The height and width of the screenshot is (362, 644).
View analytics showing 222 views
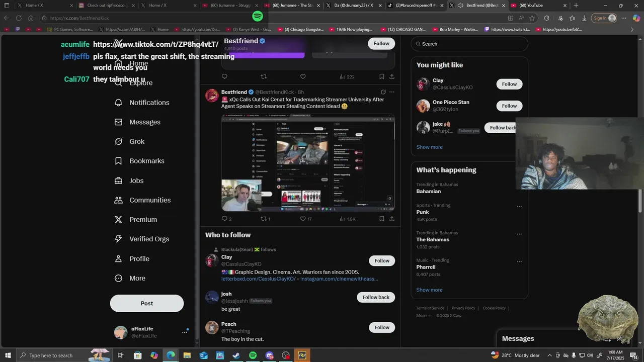tap(347, 77)
